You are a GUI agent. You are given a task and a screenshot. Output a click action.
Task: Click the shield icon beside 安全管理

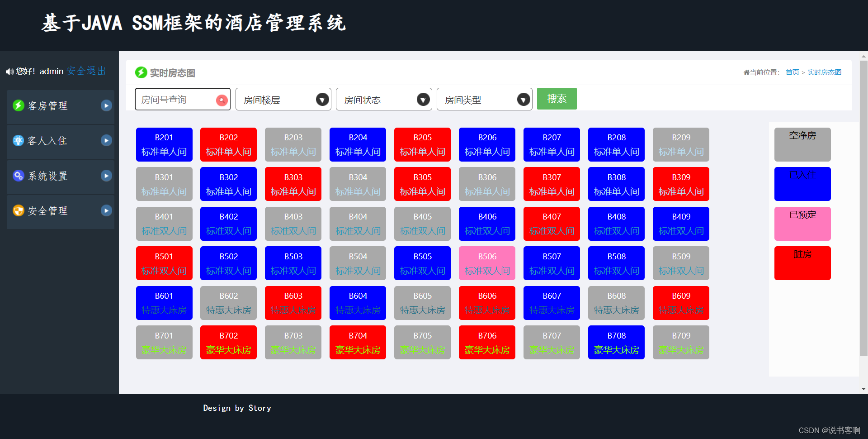[x=18, y=210]
